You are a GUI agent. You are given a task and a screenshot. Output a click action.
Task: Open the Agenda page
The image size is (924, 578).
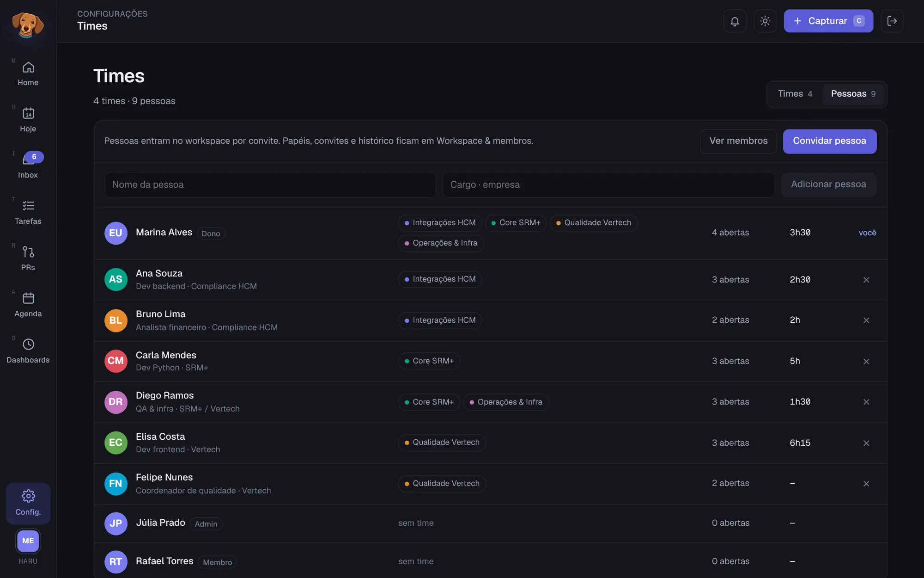point(28,305)
